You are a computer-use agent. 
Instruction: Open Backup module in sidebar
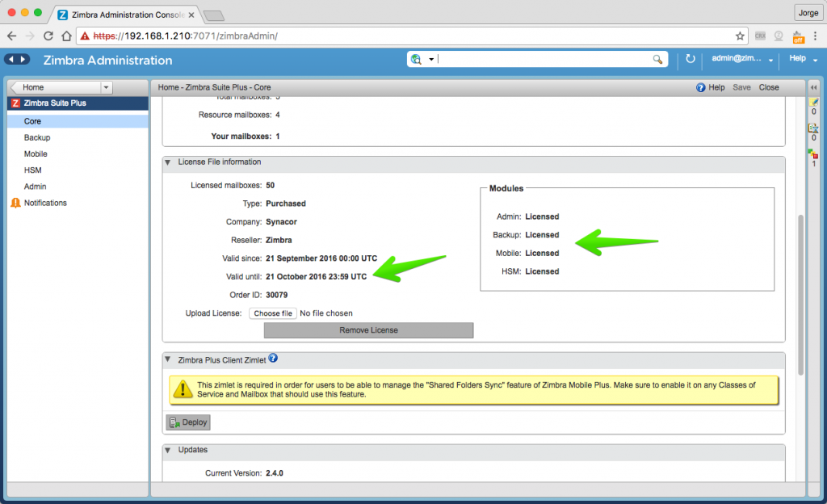coord(37,137)
